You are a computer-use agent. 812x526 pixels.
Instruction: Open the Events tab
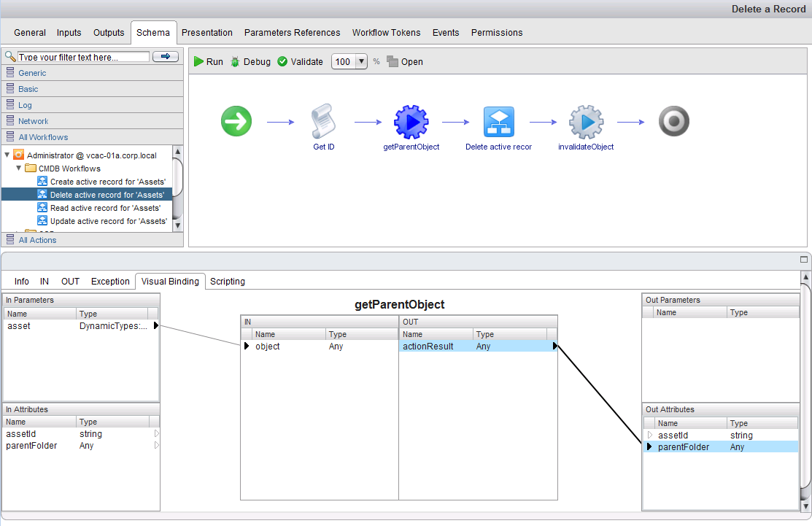click(445, 33)
